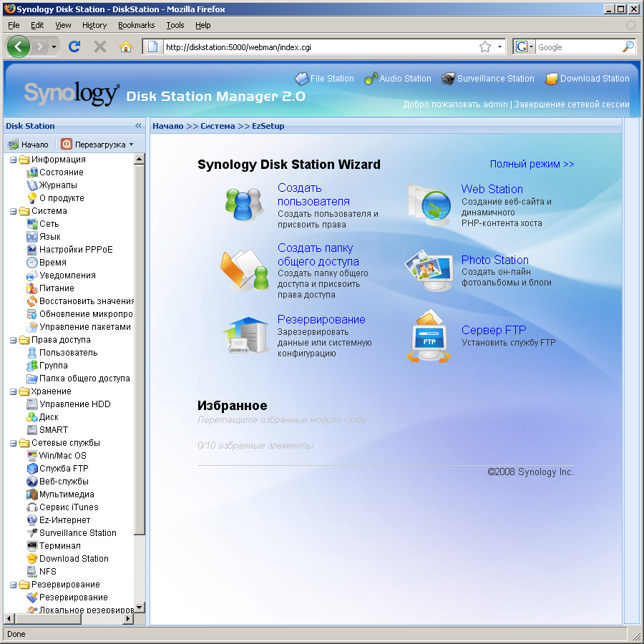The image size is (644, 644).
Task: Open the Перезагрузка dropdown arrow
Action: pos(132,145)
